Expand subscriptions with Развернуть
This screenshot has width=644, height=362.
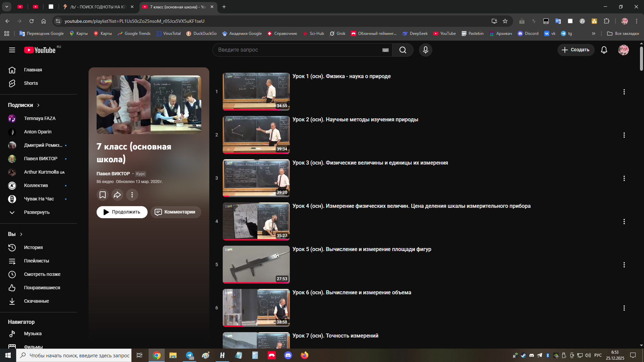pyautogui.click(x=37, y=212)
